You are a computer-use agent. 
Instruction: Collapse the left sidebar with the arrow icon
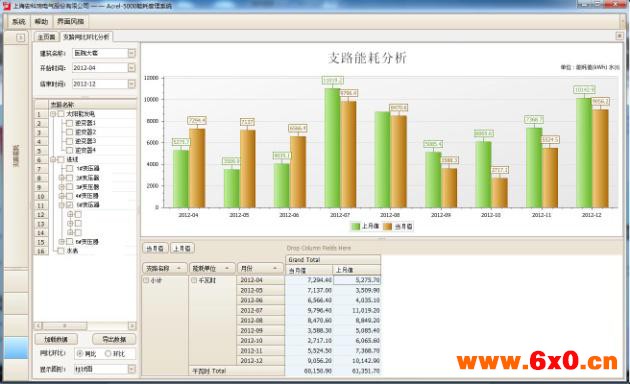tap(20, 38)
